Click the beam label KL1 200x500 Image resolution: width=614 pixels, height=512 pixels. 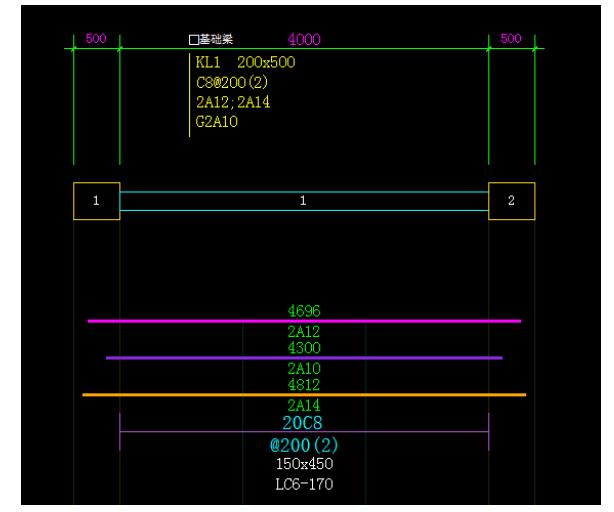click(x=245, y=62)
